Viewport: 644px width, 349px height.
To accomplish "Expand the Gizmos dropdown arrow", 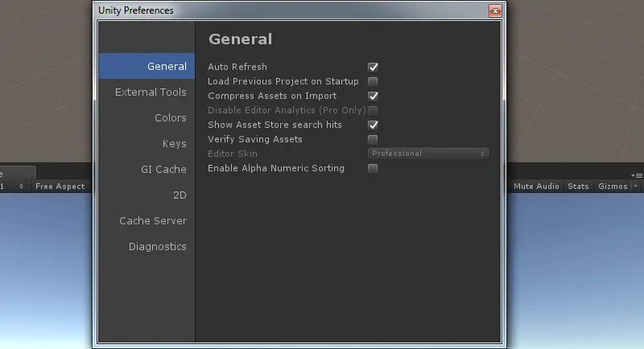I will tap(635, 187).
